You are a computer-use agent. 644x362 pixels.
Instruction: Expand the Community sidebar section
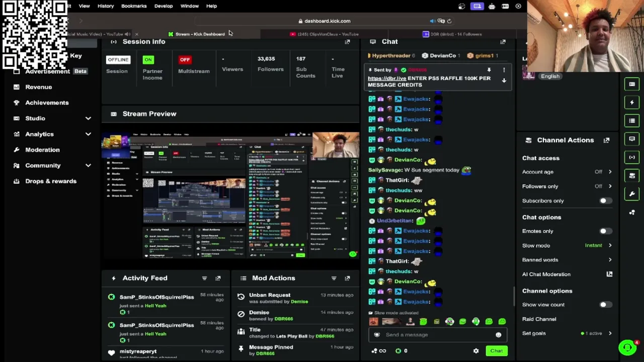(x=88, y=165)
